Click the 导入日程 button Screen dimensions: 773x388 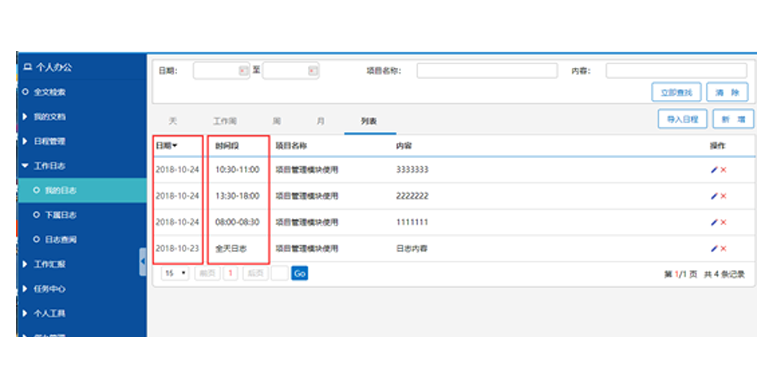[683, 119]
